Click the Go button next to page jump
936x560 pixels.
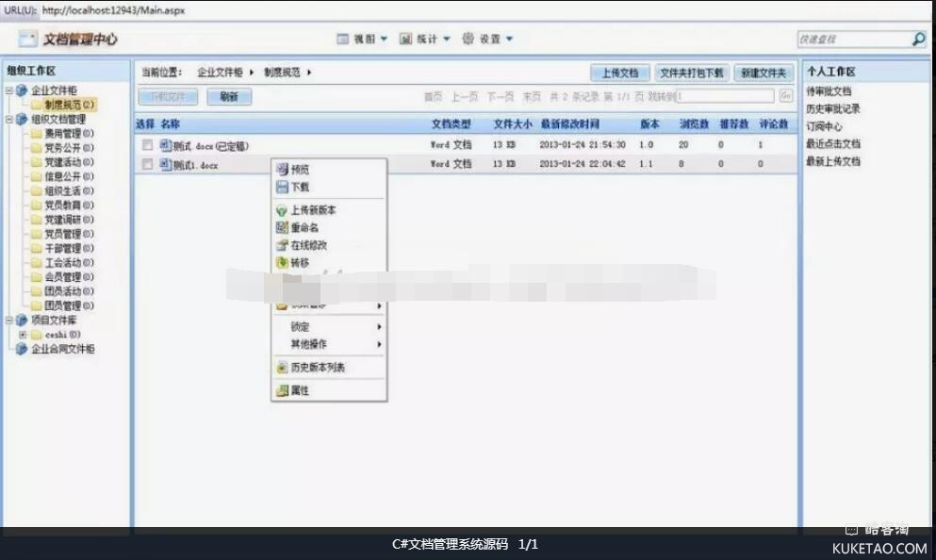(785, 95)
